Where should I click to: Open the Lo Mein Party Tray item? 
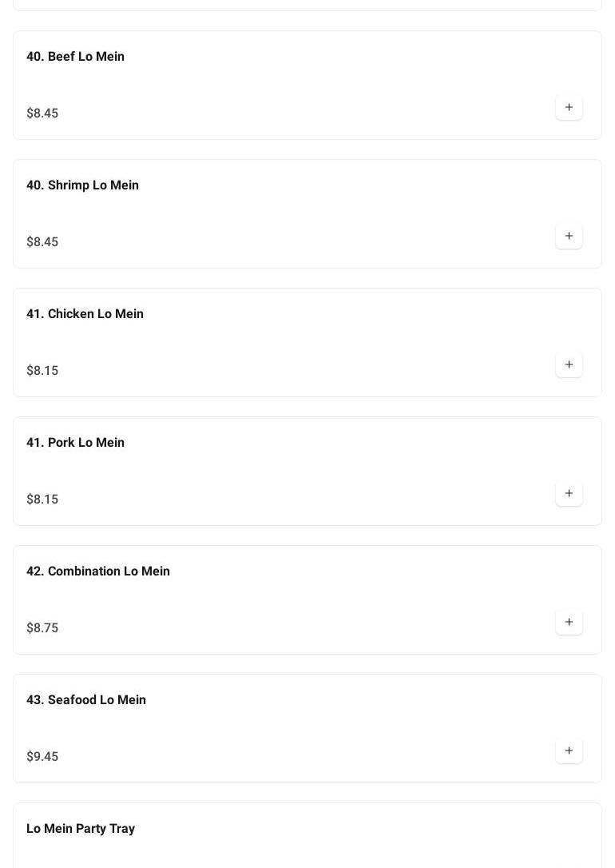pyautogui.click(x=81, y=829)
